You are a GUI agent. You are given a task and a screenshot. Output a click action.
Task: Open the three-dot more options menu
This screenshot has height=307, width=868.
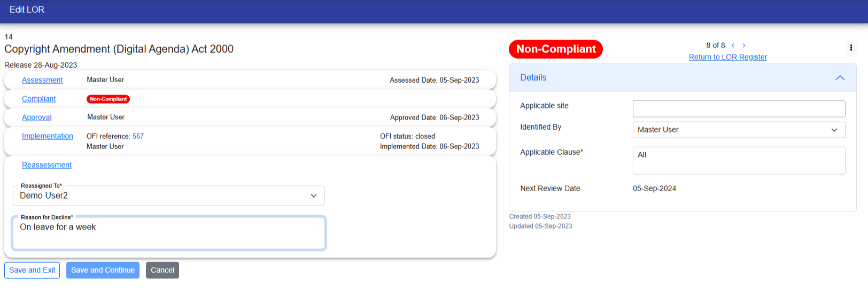click(x=850, y=48)
